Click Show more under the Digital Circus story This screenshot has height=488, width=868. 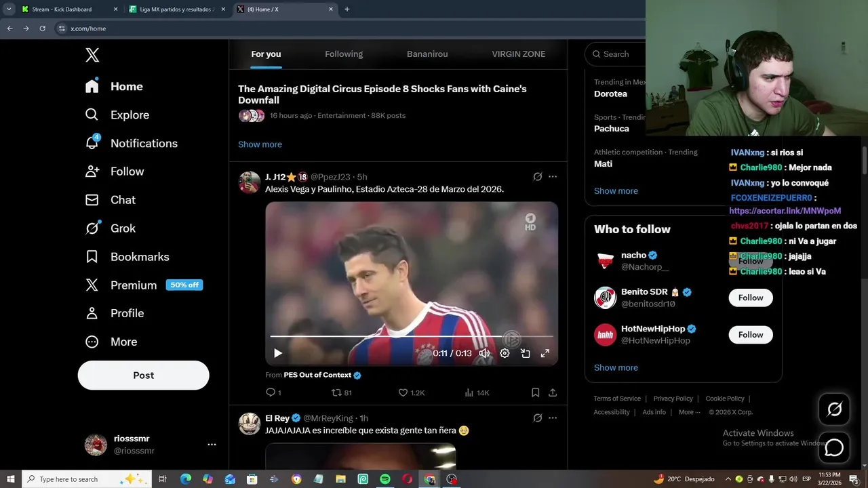(x=260, y=144)
